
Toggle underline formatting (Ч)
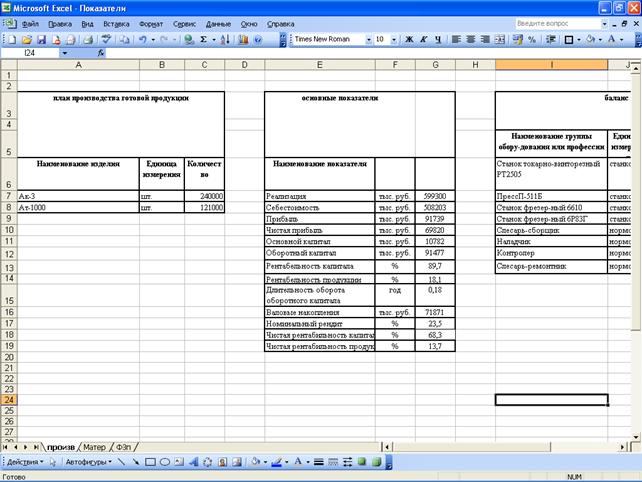click(438, 39)
